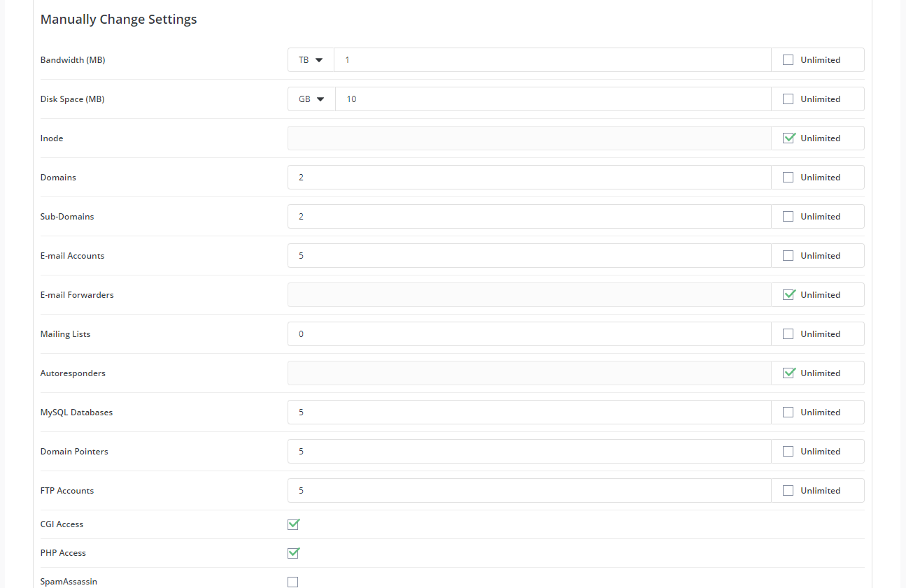
Task: Select the MySQL Databases value field
Action: click(530, 413)
